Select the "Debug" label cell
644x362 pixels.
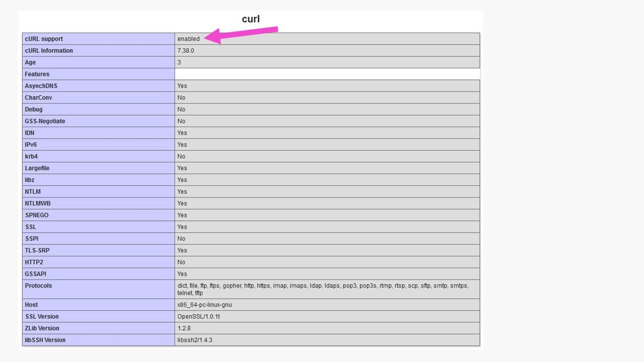pos(99,109)
